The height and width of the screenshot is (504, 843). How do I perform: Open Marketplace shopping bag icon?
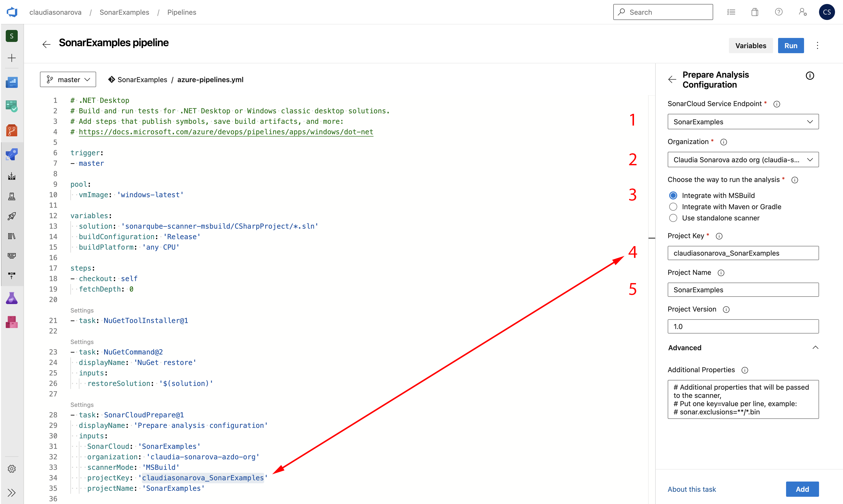755,12
